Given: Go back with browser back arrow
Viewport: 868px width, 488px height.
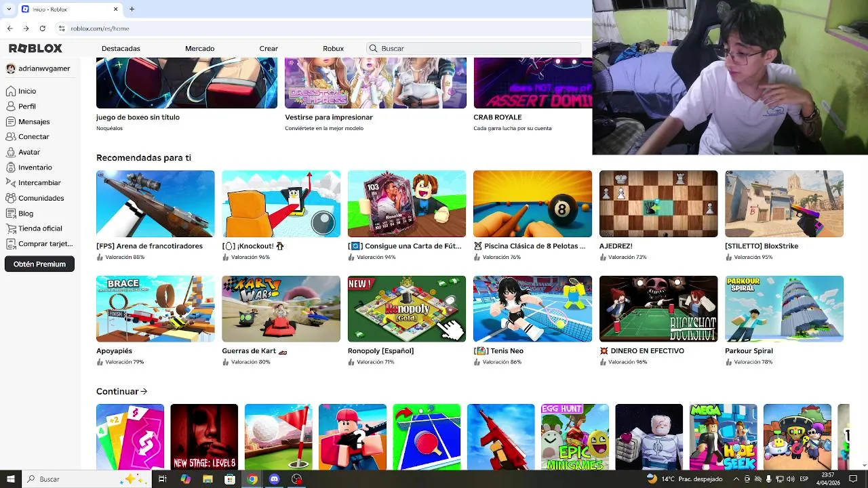Looking at the screenshot, I should pos(9,28).
